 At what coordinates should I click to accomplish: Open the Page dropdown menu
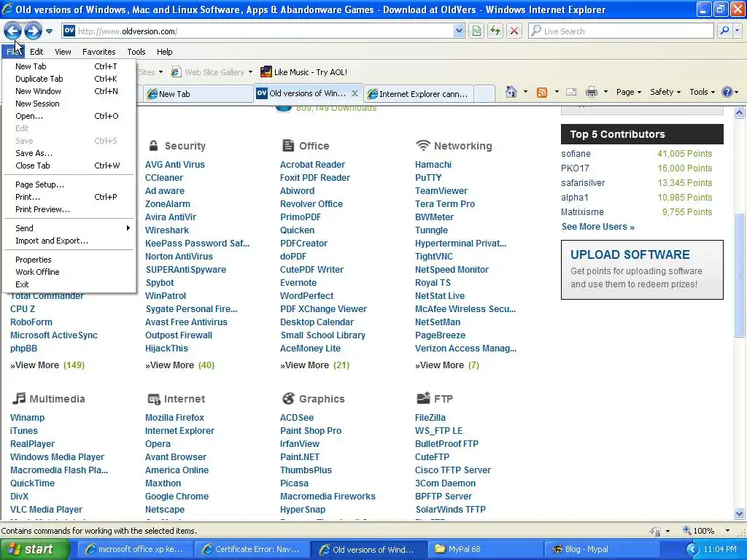point(628,93)
